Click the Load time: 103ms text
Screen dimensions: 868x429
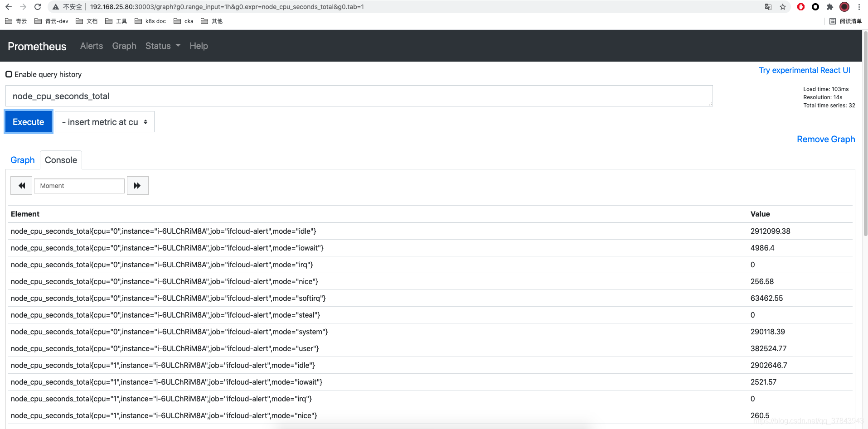[x=826, y=89]
